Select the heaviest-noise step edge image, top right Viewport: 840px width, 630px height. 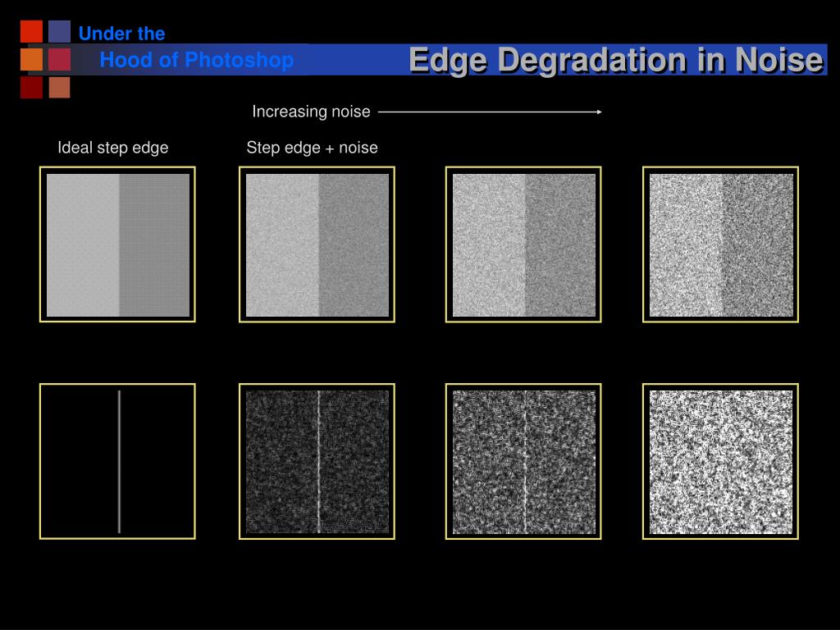pyautogui.click(x=720, y=244)
